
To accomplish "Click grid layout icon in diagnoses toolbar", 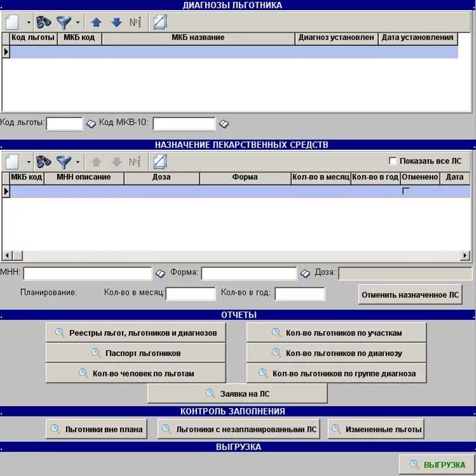I will [160, 22].
